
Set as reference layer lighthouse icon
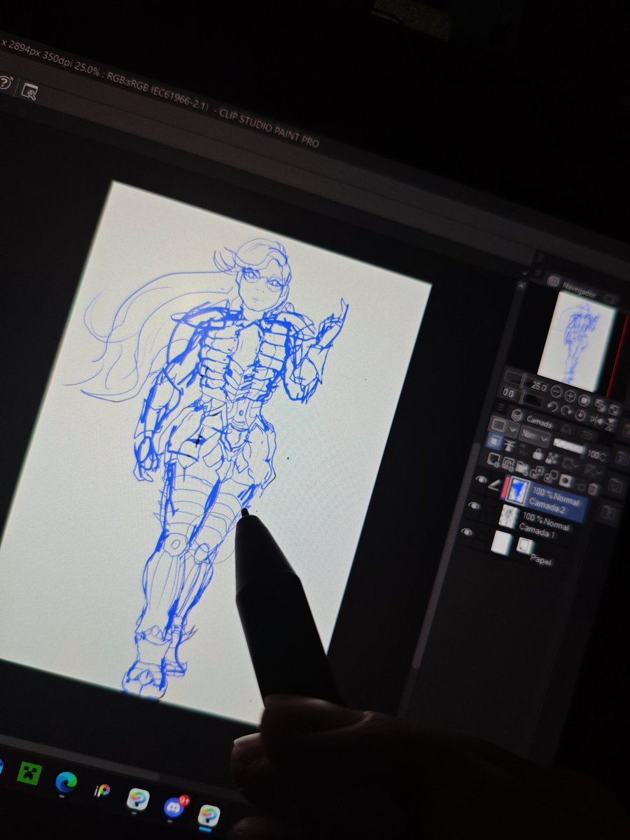point(510,445)
